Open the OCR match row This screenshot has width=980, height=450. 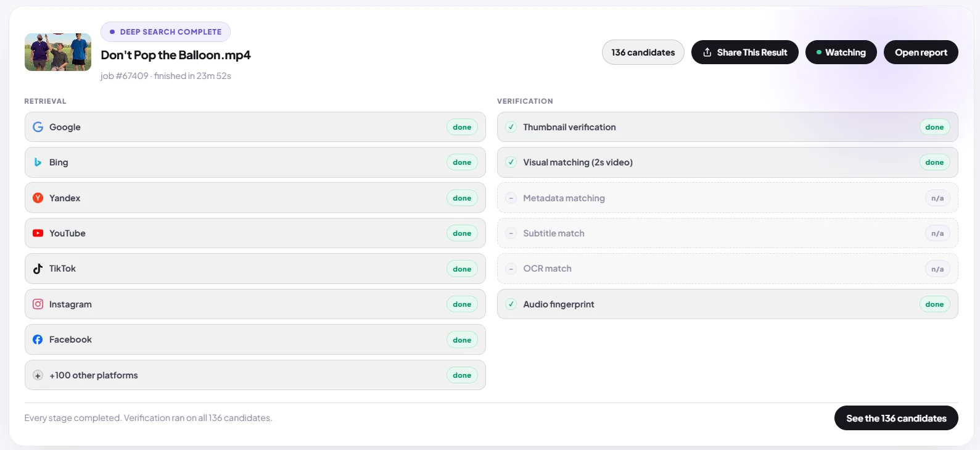click(x=728, y=269)
